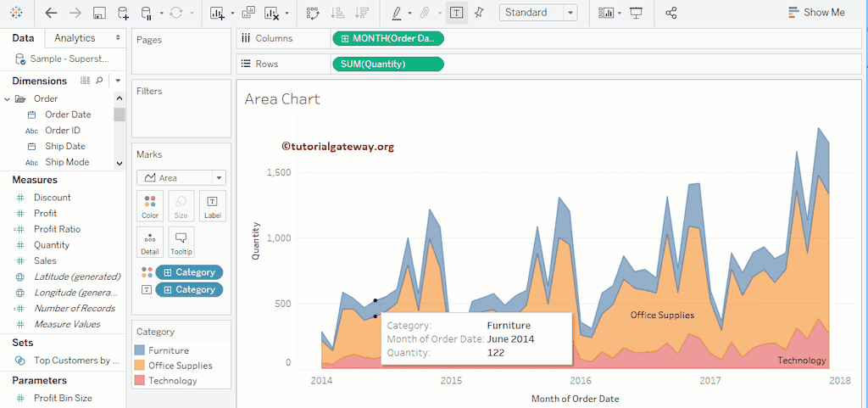Click the Swap rows and columns icon
The height and width of the screenshot is (408, 868).
[x=313, y=13]
